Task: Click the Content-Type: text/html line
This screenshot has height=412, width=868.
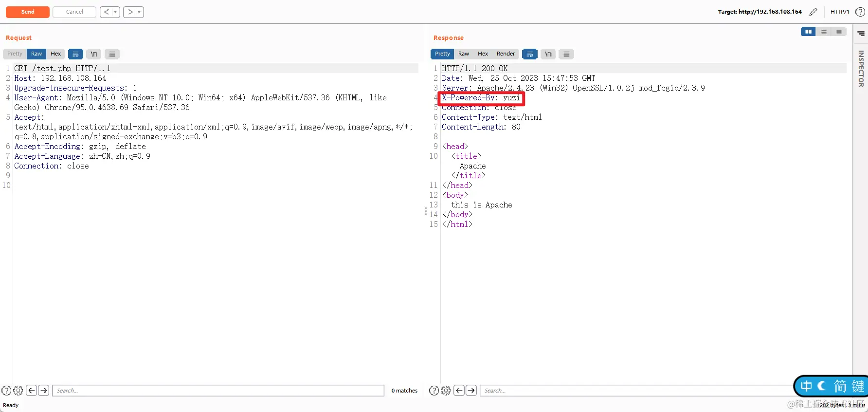Action: (x=491, y=117)
